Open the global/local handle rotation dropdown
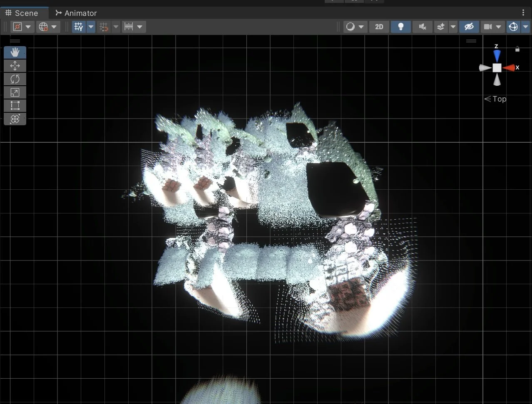Screen dimensions: 532x404 coord(48,27)
